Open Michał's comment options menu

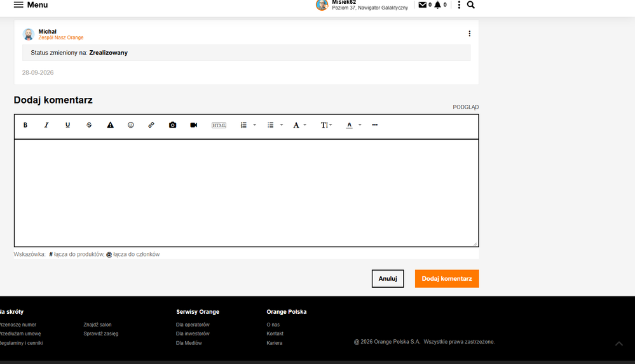tap(469, 34)
